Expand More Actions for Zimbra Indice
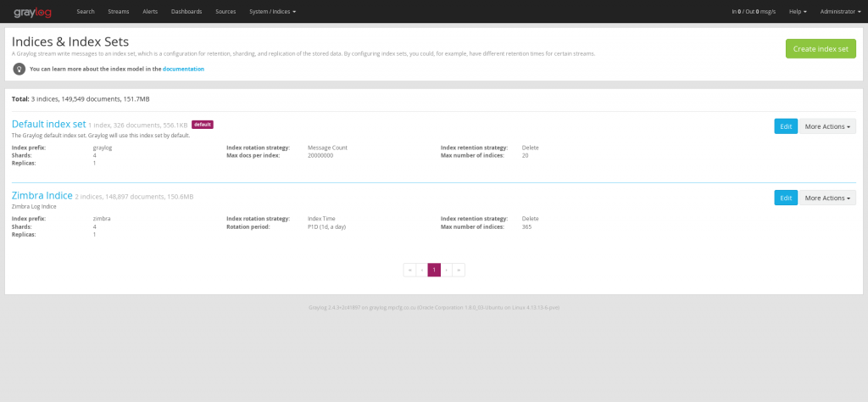The height and width of the screenshot is (402, 868). click(x=827, y=198)
